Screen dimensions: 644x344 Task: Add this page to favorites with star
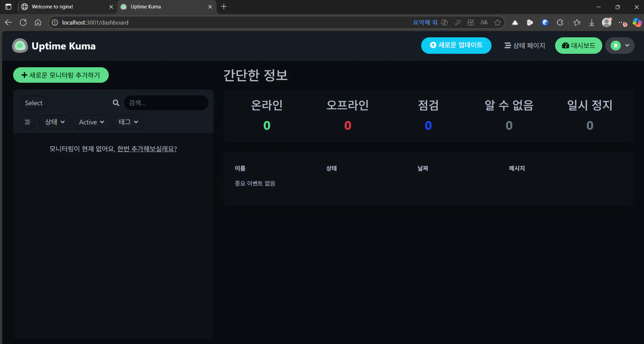pyautogui.click(x=498, y=23)
